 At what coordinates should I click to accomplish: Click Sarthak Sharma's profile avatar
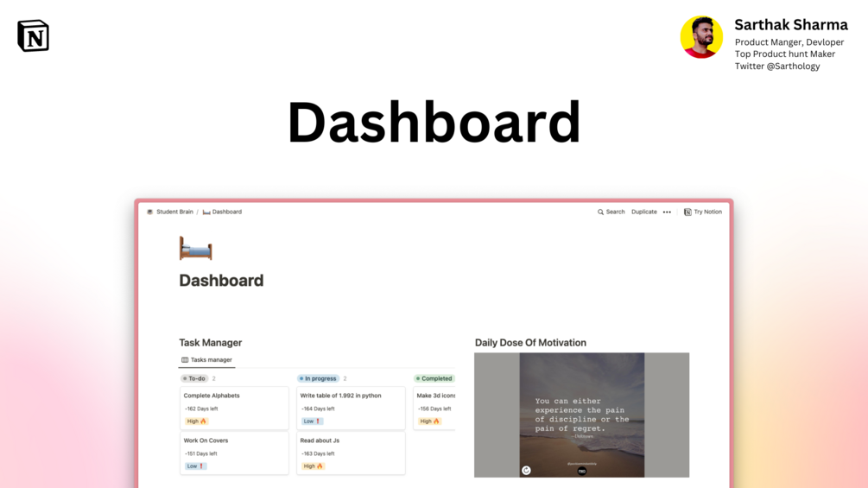[701, 37]
